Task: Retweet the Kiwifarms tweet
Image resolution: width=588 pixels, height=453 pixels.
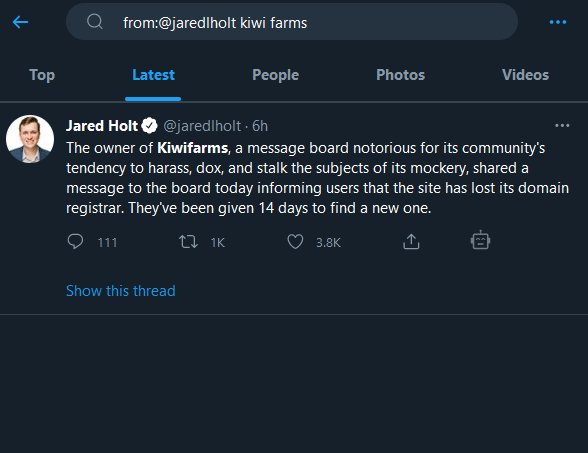Action: tap(188, 242)
